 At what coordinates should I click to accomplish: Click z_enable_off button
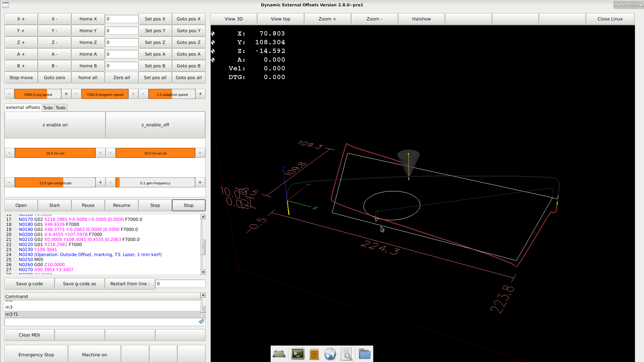[155, 125]
